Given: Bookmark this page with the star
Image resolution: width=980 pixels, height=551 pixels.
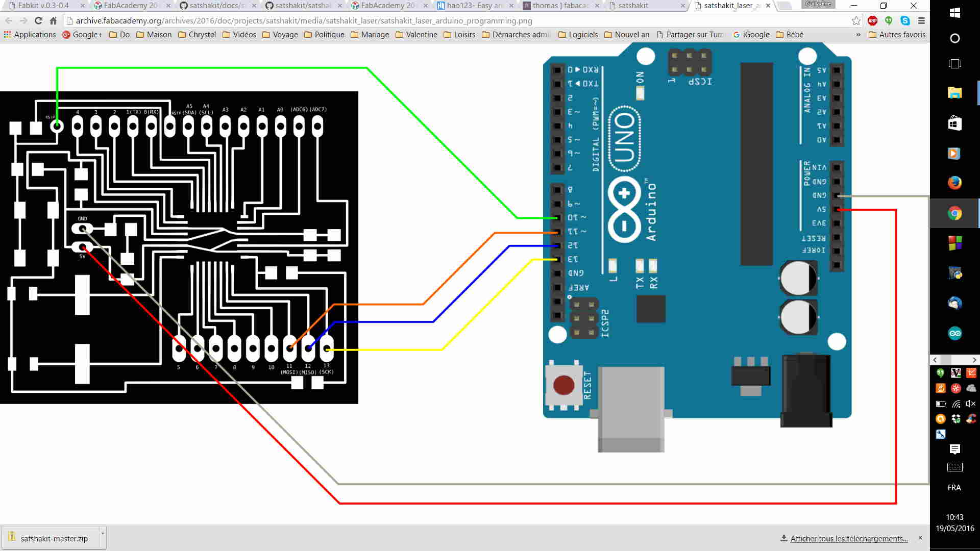Looking at the screenshot, I should tap(856, 21).
